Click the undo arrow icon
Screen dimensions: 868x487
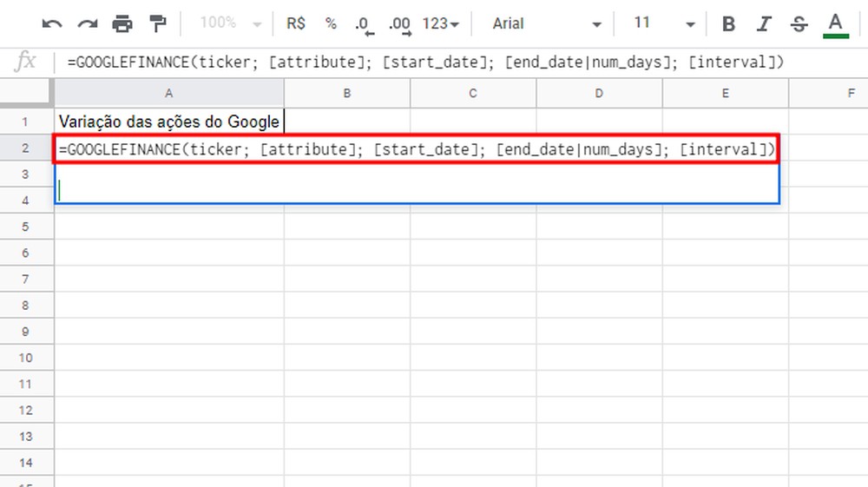pos(52,23)
